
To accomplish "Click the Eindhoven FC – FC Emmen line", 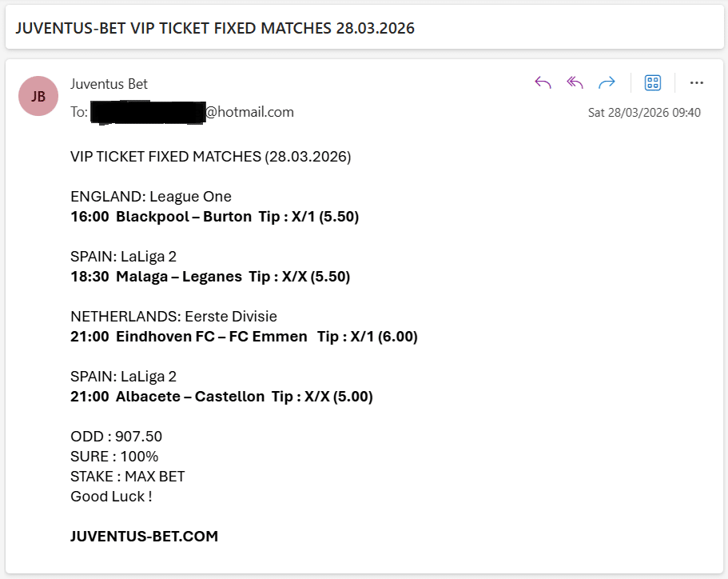I will pos(244,337).
